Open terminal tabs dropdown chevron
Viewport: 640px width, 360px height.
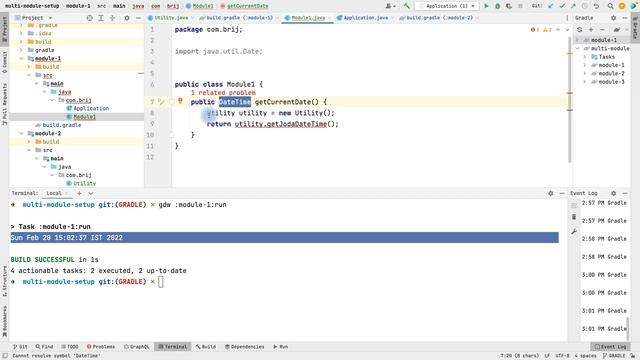click(91, 193)
